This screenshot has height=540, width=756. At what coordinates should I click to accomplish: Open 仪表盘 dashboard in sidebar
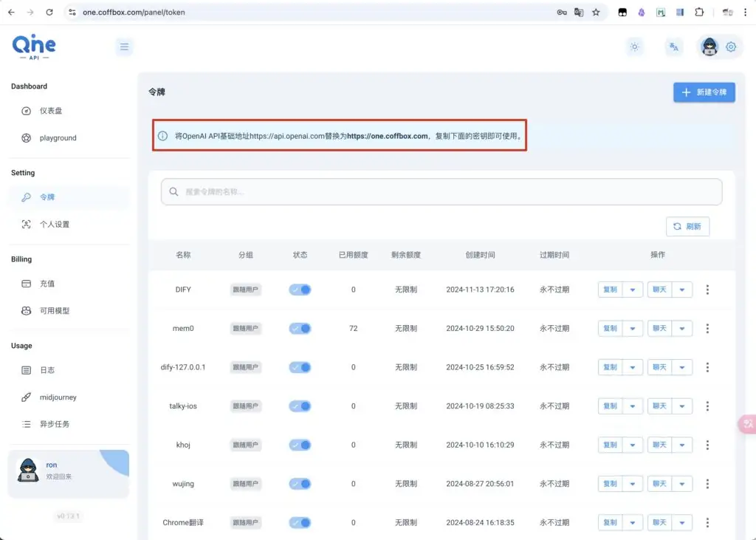(x=51, y=111)
